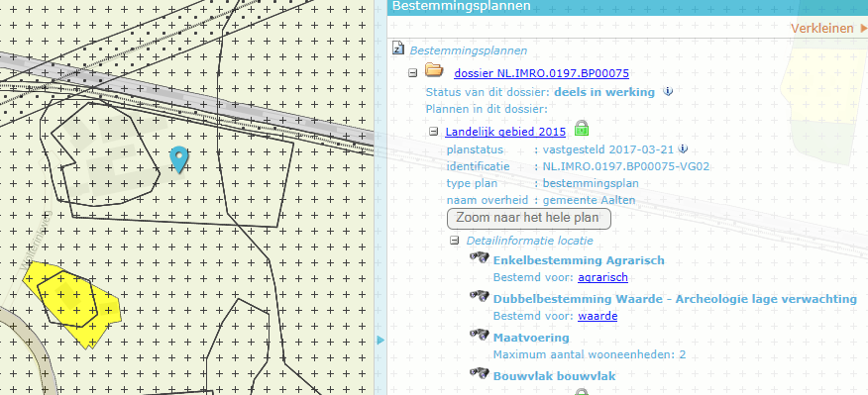Open dossier NL.IMRO.0197.BP00075 link

pyautogui.click(x=541, y=73)
